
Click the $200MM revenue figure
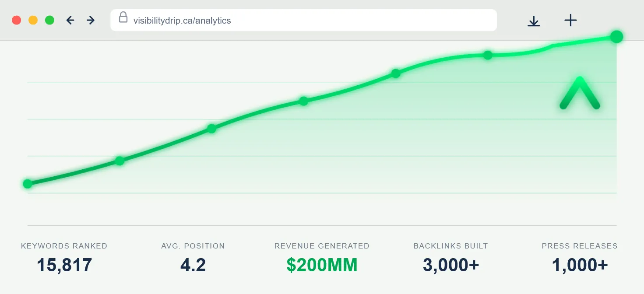click(322, 265)
